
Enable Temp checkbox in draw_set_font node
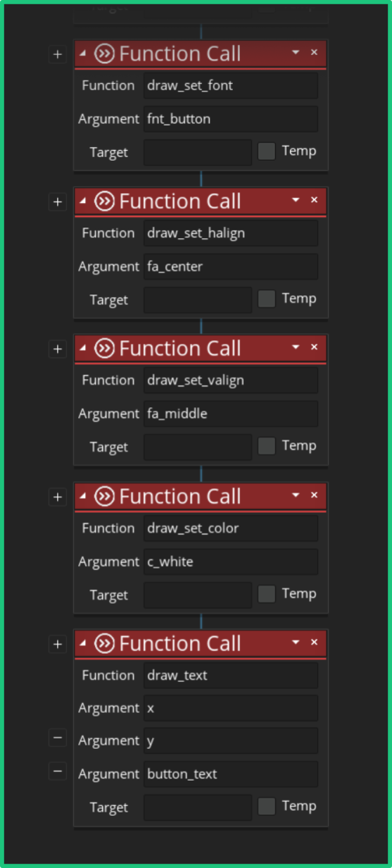tap(267, 151)
